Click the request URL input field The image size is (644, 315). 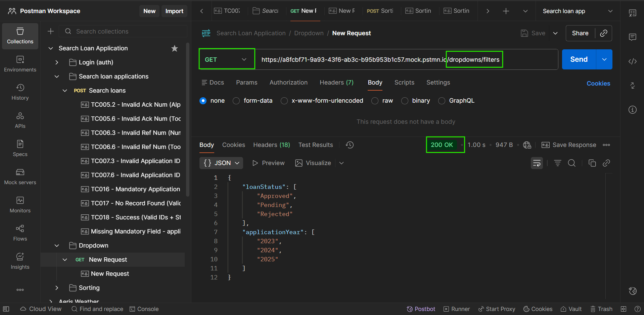pos(406,59)
